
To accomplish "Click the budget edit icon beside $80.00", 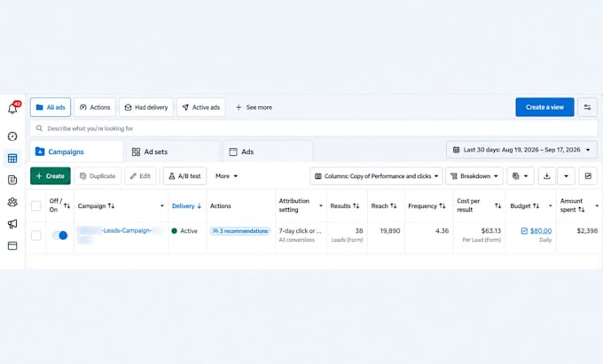I will [524, 231].
